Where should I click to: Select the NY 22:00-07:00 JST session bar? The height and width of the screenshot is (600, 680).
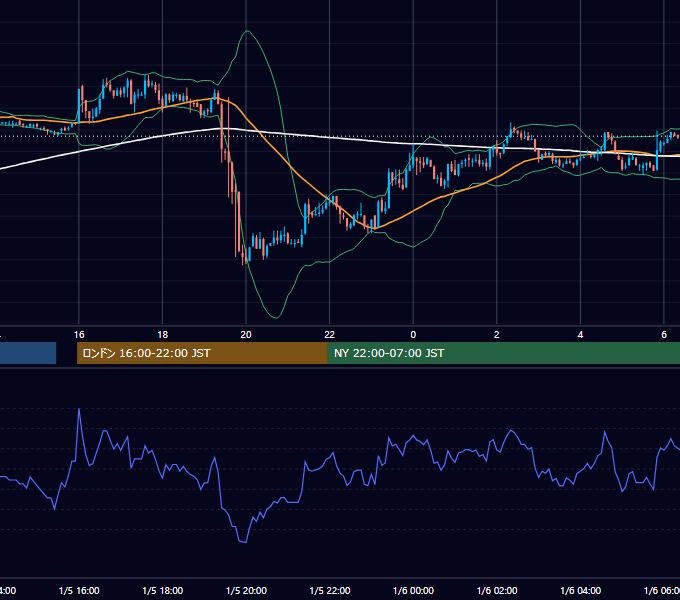503,353
